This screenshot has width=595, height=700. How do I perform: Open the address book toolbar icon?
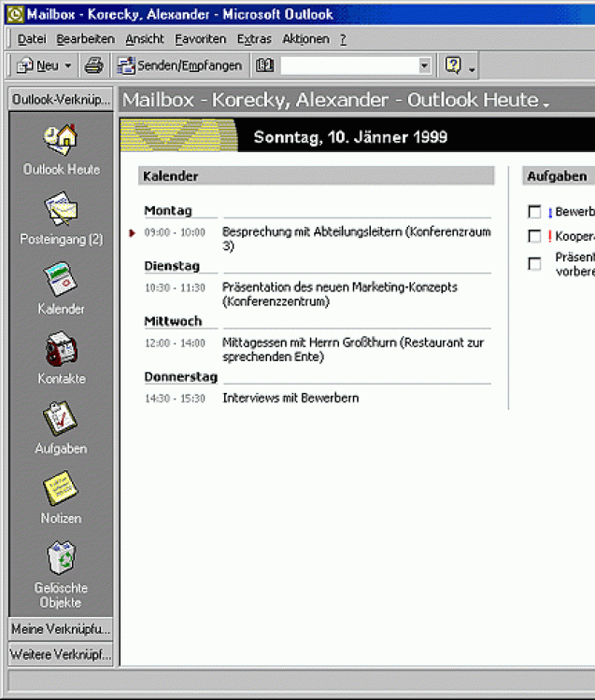point(265,65)
